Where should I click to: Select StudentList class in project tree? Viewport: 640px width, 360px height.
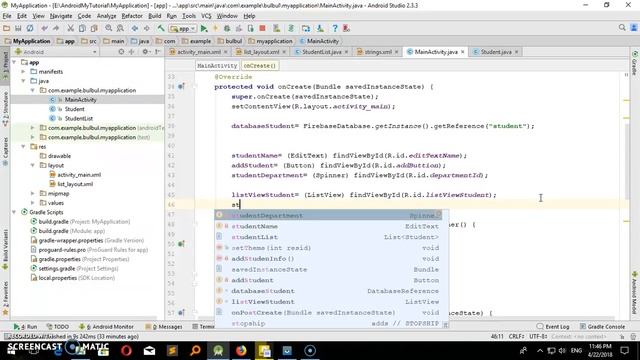coord(78,118)
